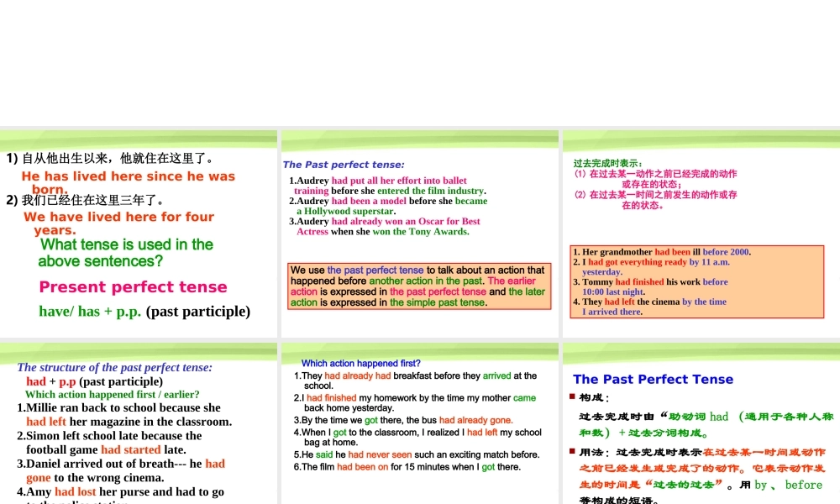Click text We have lived here for four years

[119, 223]
